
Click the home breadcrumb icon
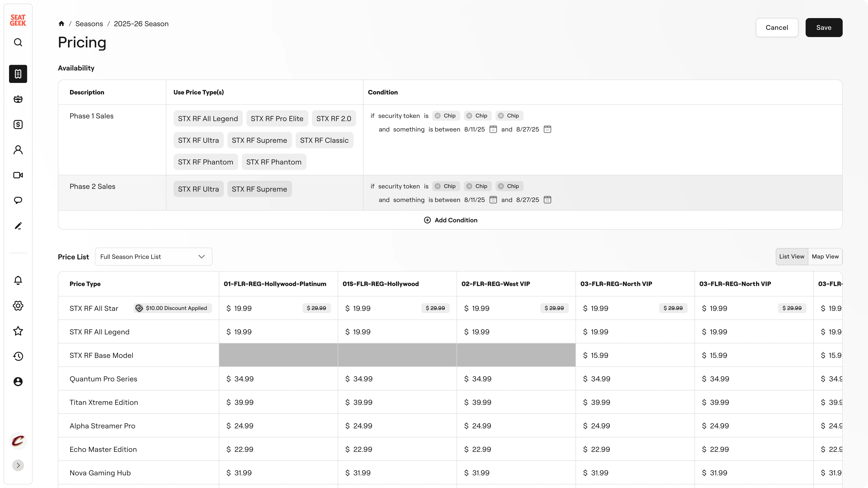point(61,24)
